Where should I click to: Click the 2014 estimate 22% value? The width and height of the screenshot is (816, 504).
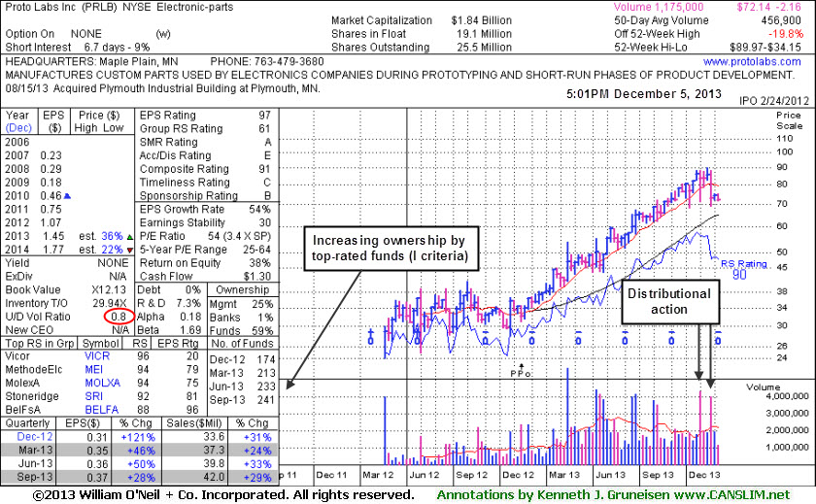[x=112, y=250]
